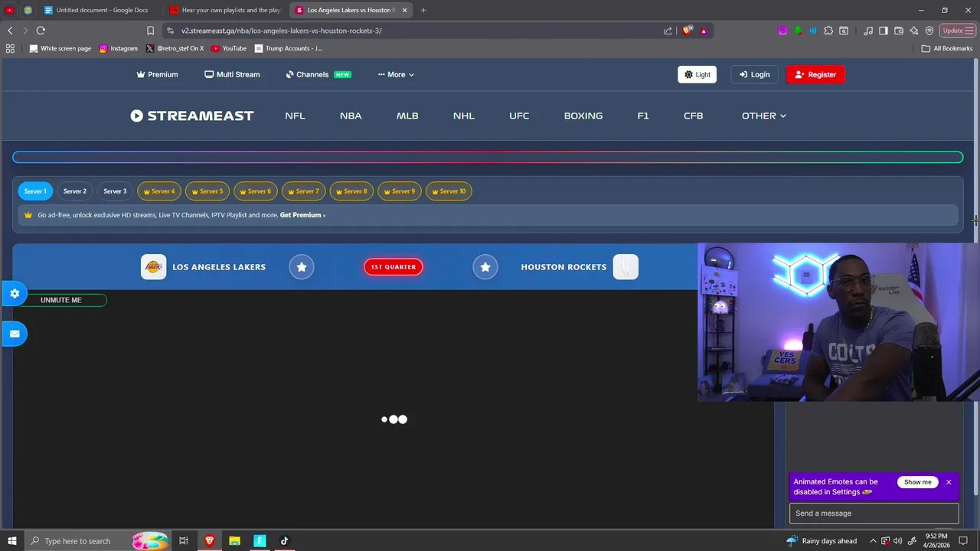The width and height of the screenshot is (980, 551).
Task: Expand the OTHER sports dropdown
Action: click(x=763, y=116)
